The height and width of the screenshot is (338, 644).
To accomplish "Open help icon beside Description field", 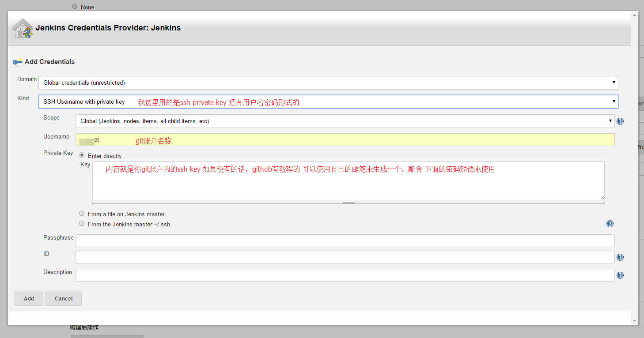I will tap(620, 275).
